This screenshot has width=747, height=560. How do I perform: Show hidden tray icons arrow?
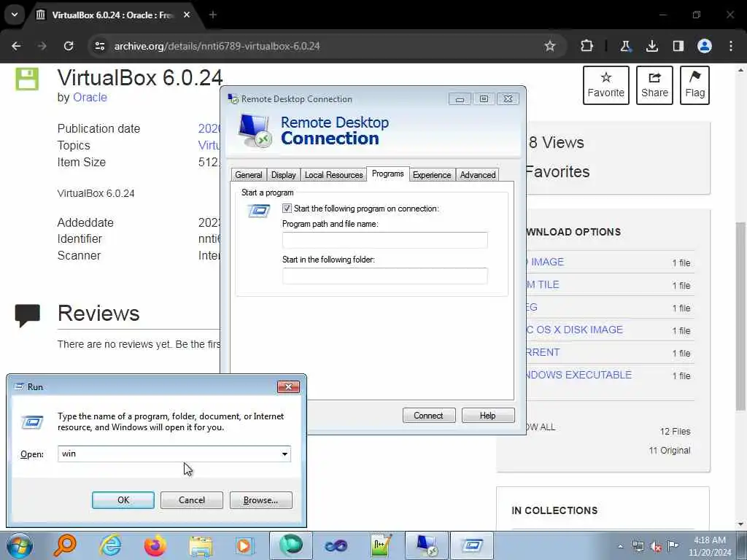click(x=620, y=547)
